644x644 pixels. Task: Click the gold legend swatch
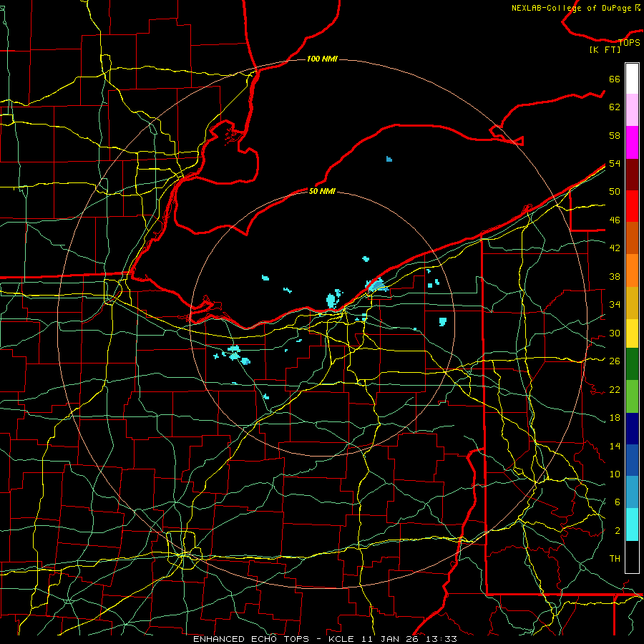point(632,303)
